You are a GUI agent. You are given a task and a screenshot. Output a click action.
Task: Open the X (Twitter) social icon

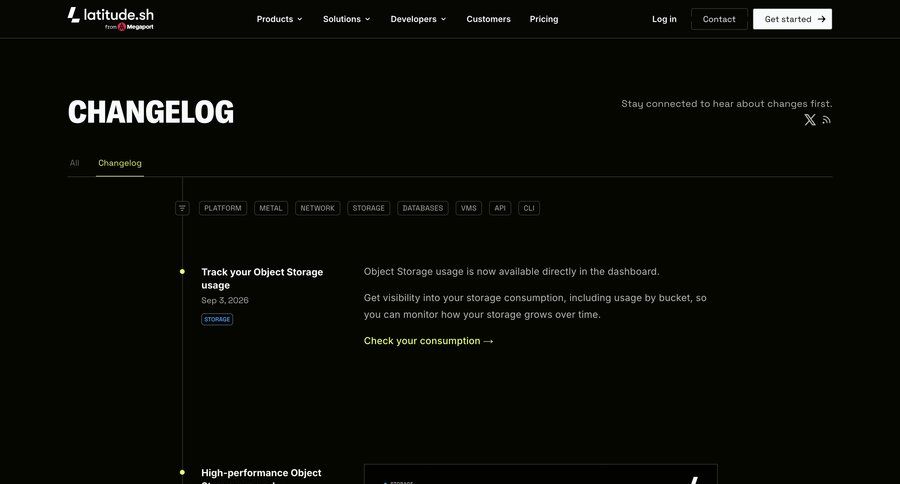[x=809, y=119]
